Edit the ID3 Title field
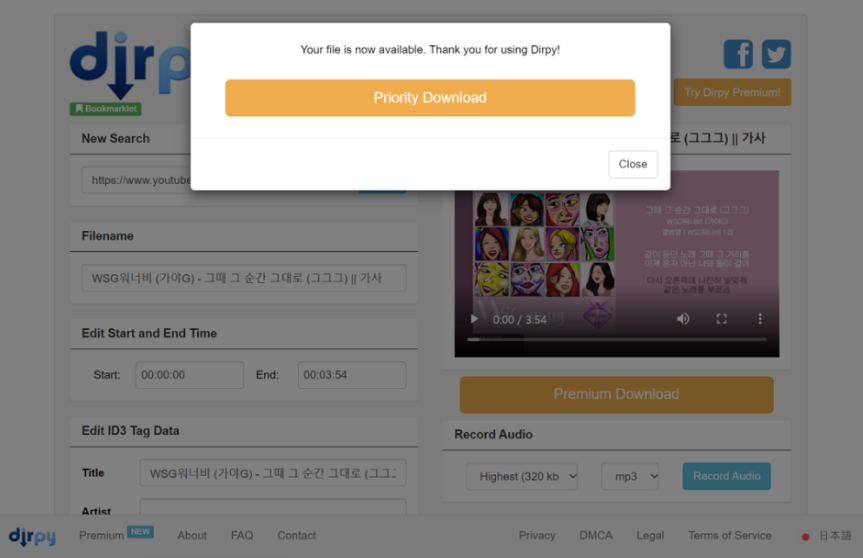This screenshot has width=863, height=558. (x=273, y=473)
